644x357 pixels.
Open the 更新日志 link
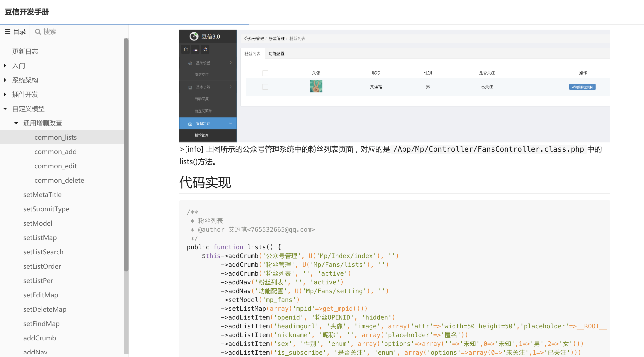click(x=25, y=52)
